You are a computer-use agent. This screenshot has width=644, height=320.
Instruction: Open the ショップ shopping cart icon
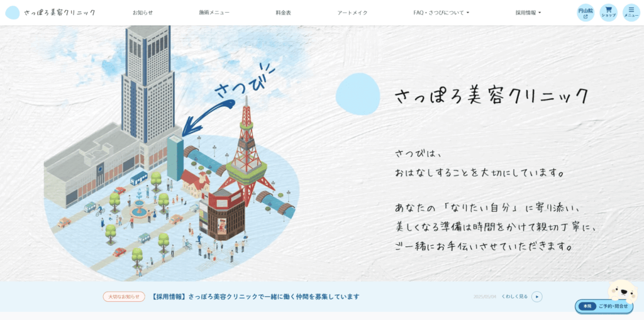pyautogui.click(x=608, y=13)
